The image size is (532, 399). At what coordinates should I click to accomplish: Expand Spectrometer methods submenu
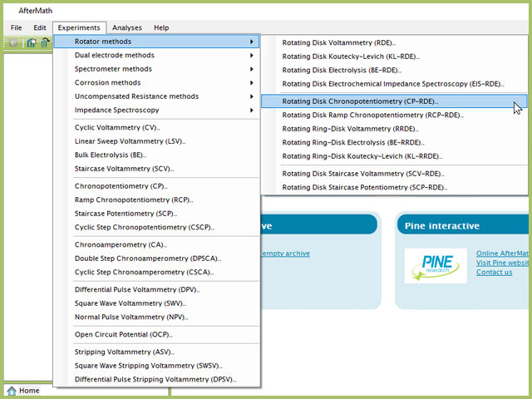coord(156,69)
